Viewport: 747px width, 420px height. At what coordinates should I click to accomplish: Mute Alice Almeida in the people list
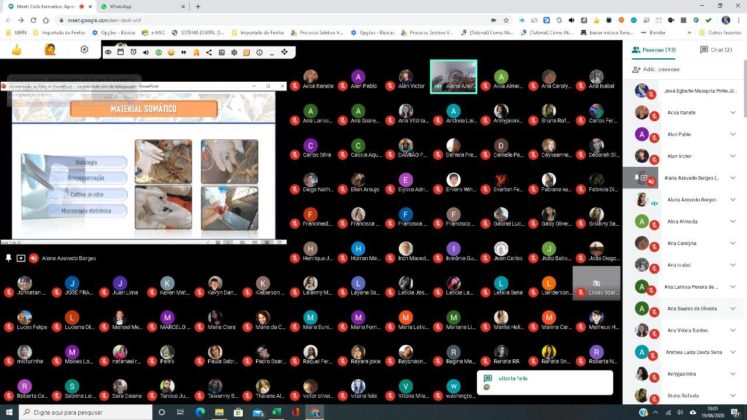coord(655,225)
